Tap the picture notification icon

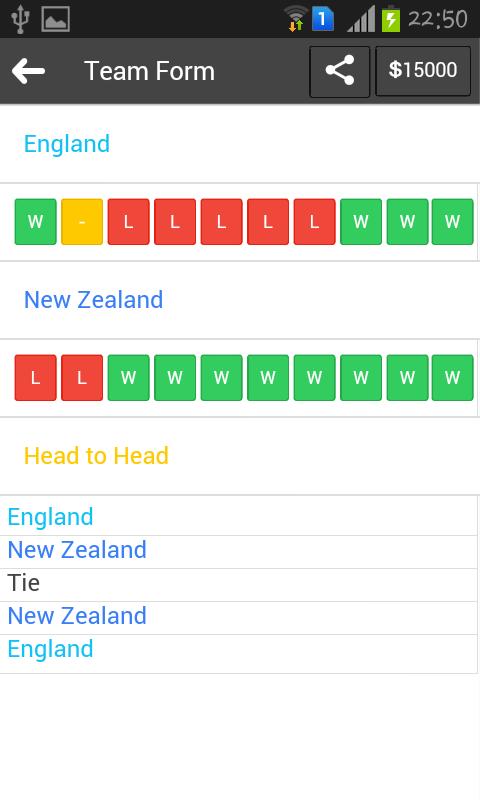56,19
